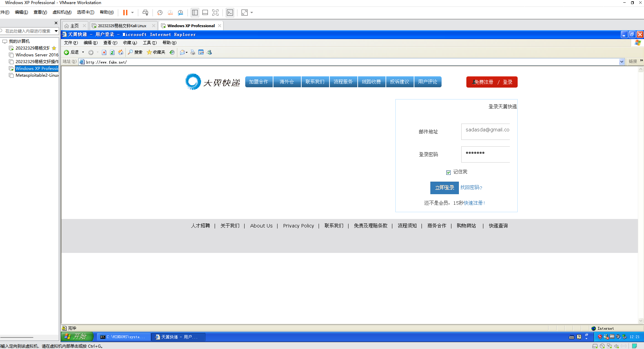This screenshot has height=349, width=644.
Task: Open the Back history dropdown arrow
Action: (83, 52)
